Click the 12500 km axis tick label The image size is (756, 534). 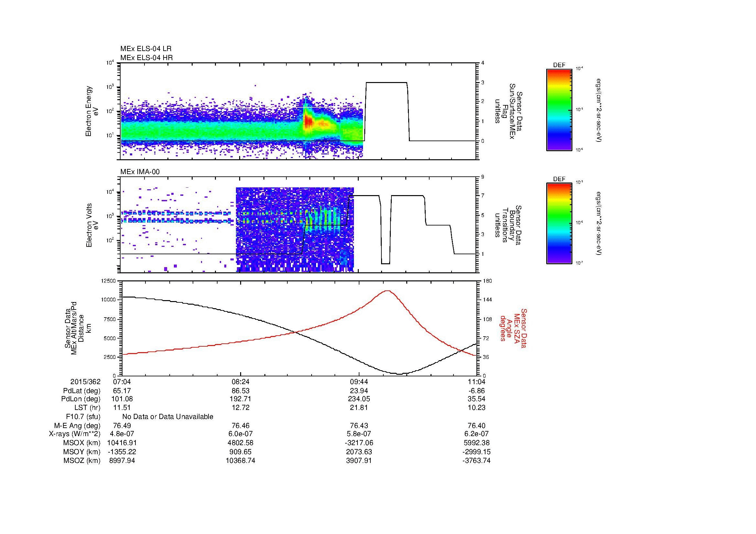[109, 281]
